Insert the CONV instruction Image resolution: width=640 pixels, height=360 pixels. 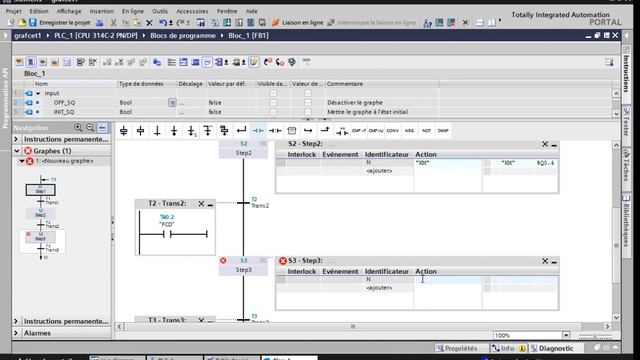[393, 131]
